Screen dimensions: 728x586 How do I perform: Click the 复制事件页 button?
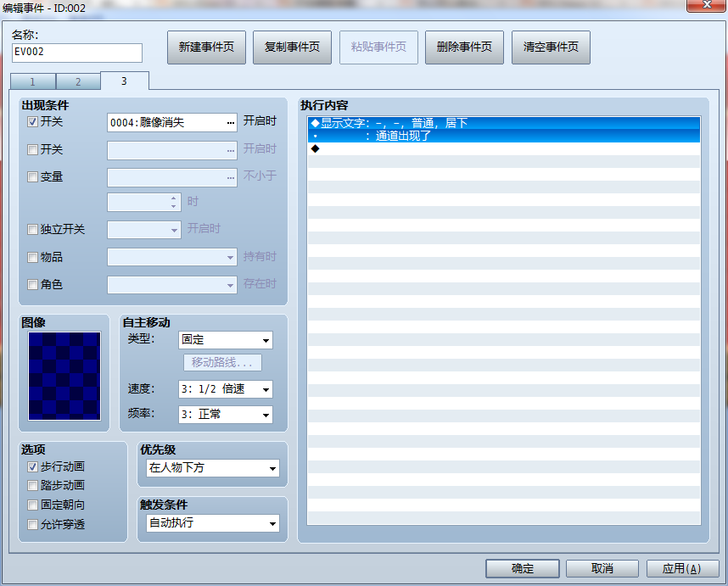[292, 47]
